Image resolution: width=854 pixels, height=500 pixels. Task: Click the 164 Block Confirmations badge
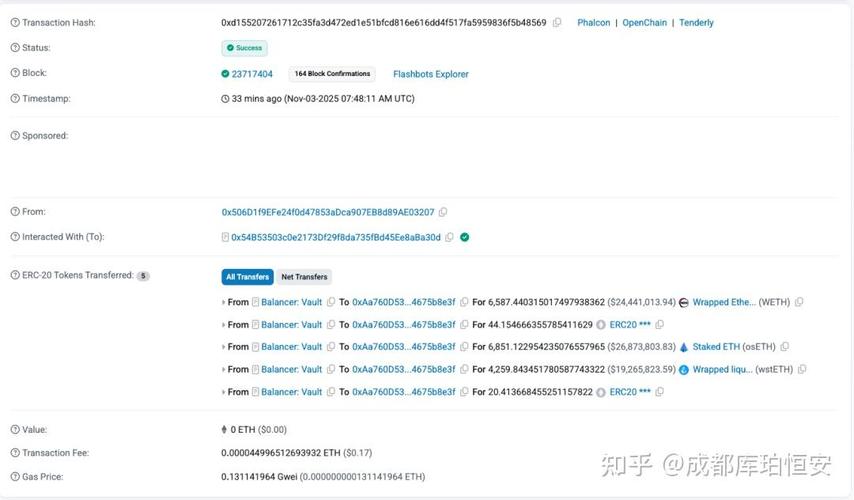point(332,74)
